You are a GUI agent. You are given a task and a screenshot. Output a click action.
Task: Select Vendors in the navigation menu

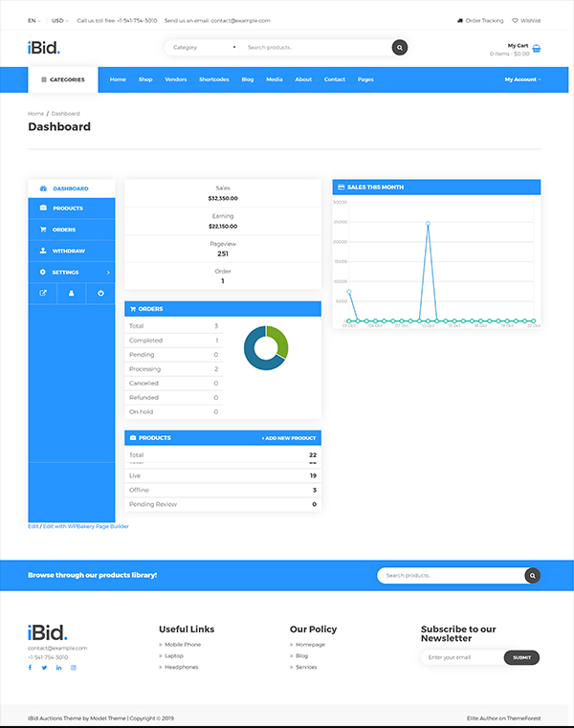(176, 79)
